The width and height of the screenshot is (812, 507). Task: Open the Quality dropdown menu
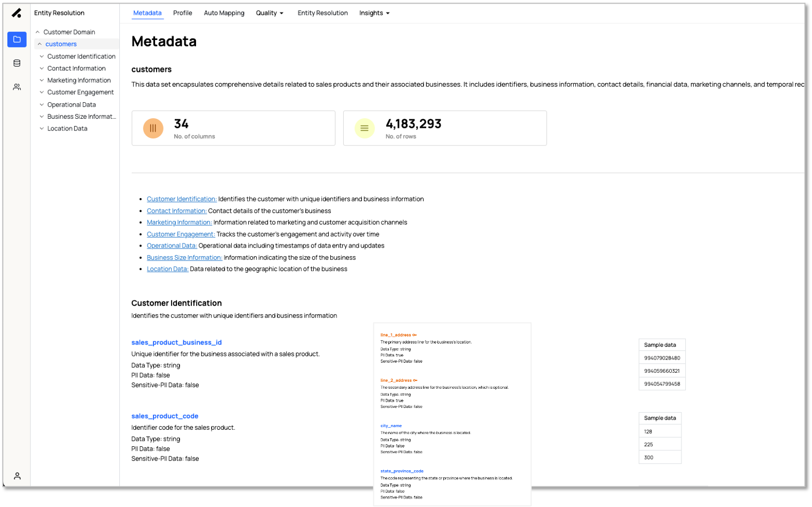(x=270, y=13)
